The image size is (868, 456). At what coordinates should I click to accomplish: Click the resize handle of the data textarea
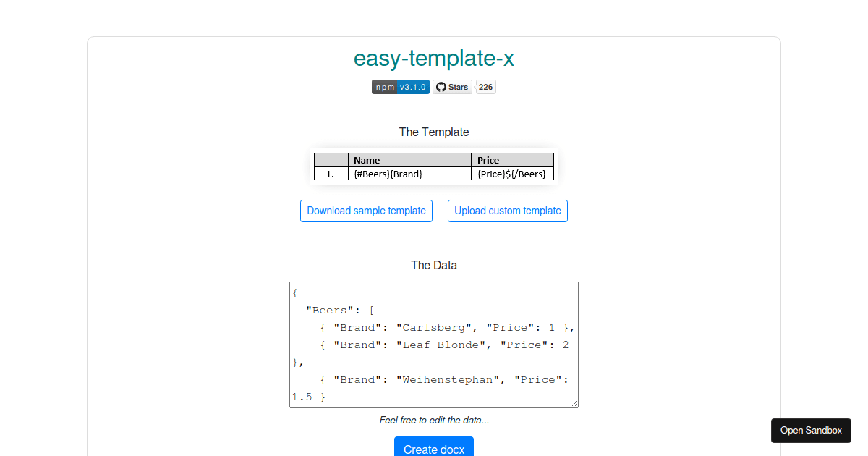click(x=575, y=403)
